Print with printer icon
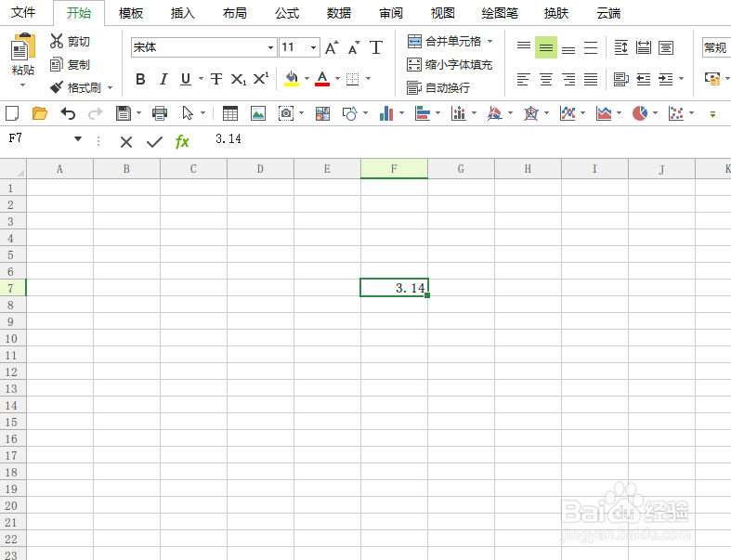This screenshot has height=560, width=731. tap(160, 113)
